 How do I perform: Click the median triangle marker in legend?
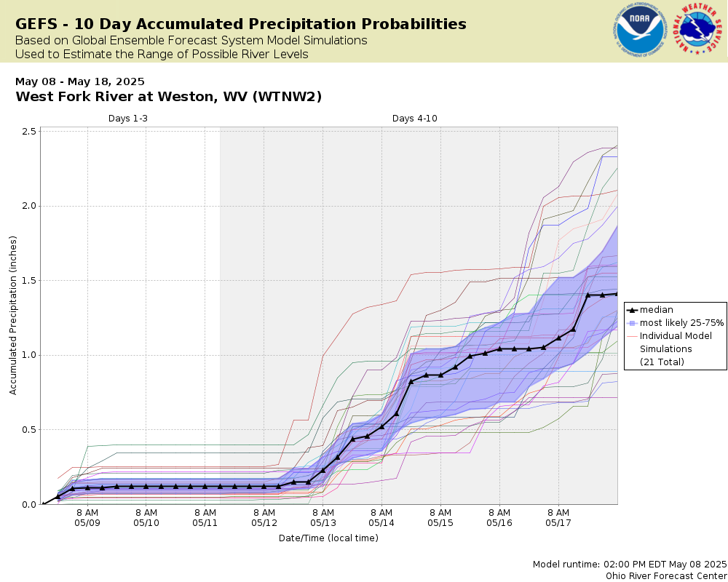[631, 310]
